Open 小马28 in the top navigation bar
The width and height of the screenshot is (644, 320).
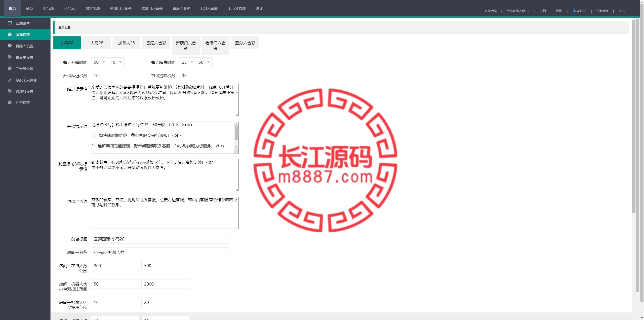pos(70,8)
